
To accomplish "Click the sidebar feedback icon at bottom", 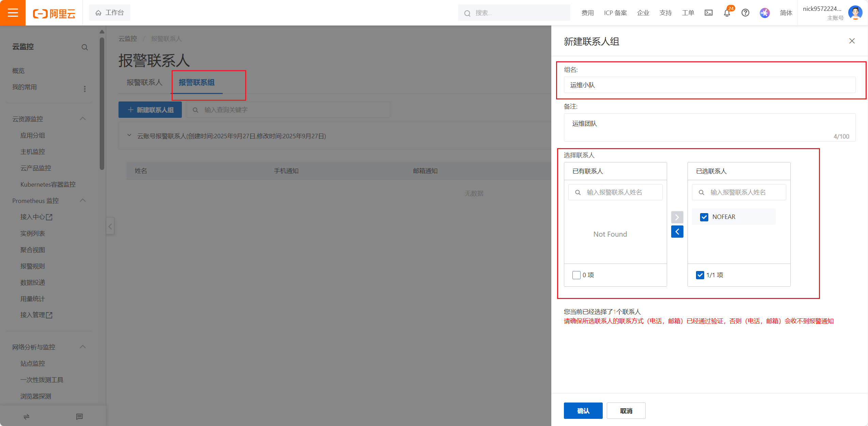I will 79,416.
